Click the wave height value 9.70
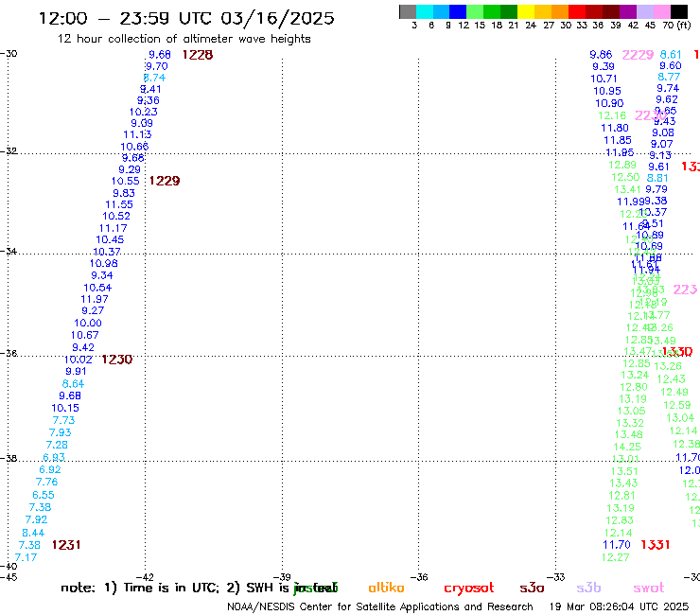 click(x=157, y=66)
